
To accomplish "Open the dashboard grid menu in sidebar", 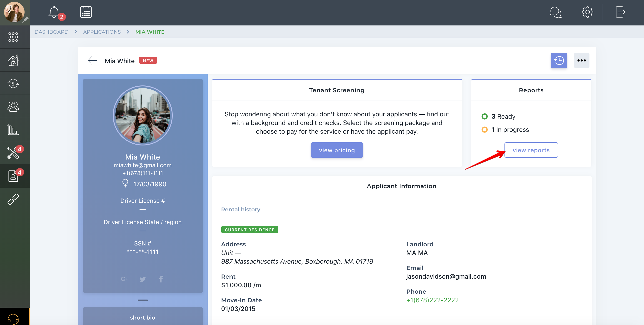I will [13, 37].
